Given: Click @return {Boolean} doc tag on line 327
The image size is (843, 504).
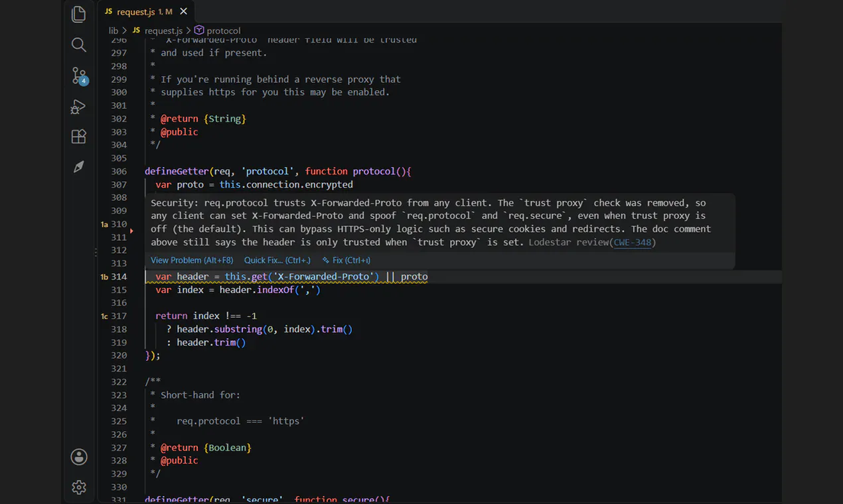Looking at the screenshot, I should click(206, 448).
